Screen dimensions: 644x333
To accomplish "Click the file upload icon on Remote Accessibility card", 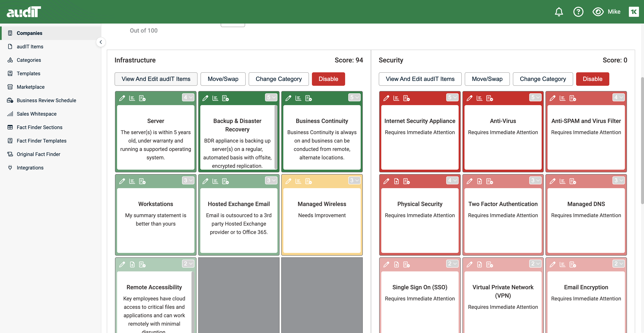I will pyautogui.click(x=132, y=264).
